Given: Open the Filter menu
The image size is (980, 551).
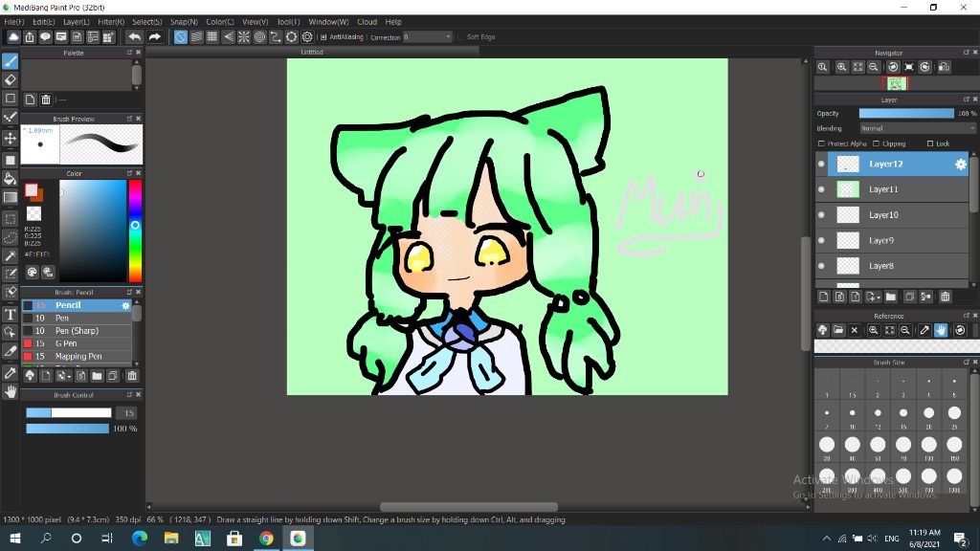Looking at the screenshot, I should pyautogui.click(x=111, y=22).
